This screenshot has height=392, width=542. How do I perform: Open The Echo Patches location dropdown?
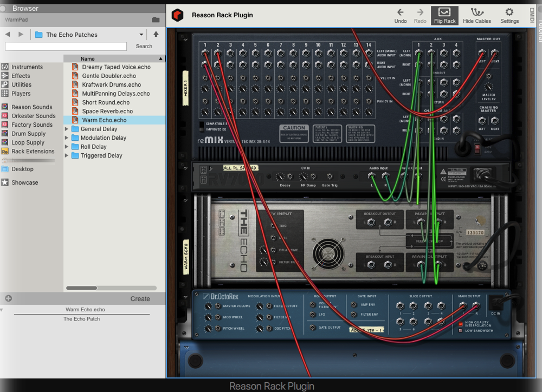coord(141,35)
